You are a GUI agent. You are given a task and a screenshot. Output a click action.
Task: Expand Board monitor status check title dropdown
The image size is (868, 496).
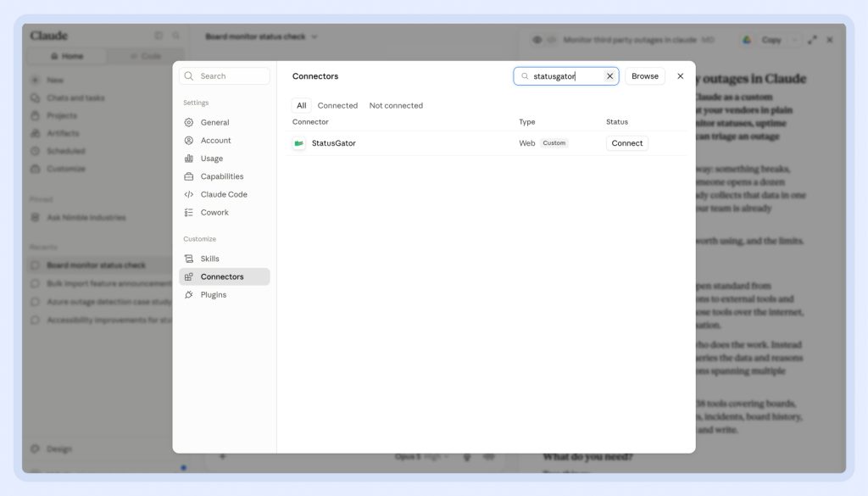(x=314, y=36)
